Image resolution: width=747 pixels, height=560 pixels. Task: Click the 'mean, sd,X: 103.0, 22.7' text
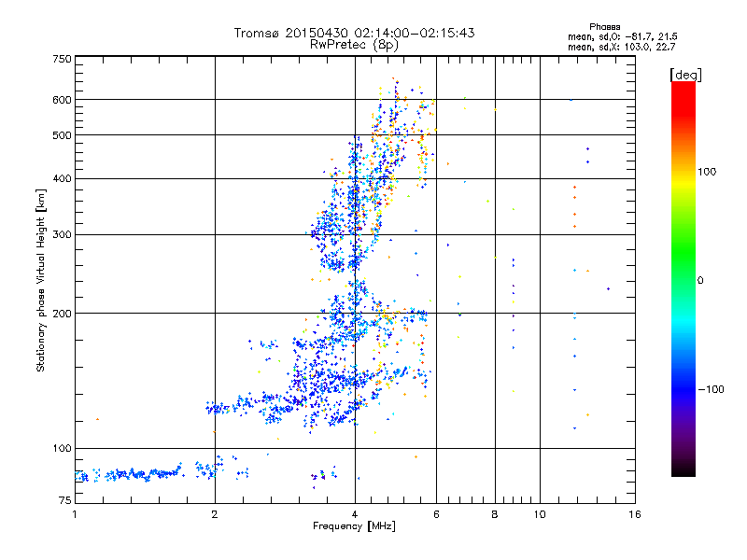click(621, 47)
